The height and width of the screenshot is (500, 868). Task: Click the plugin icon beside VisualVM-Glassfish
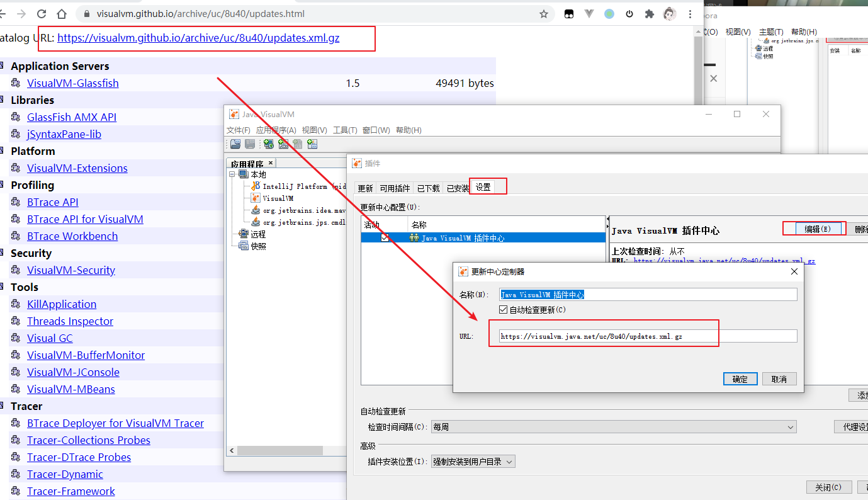pyautogui.click(x=16, y=82)
